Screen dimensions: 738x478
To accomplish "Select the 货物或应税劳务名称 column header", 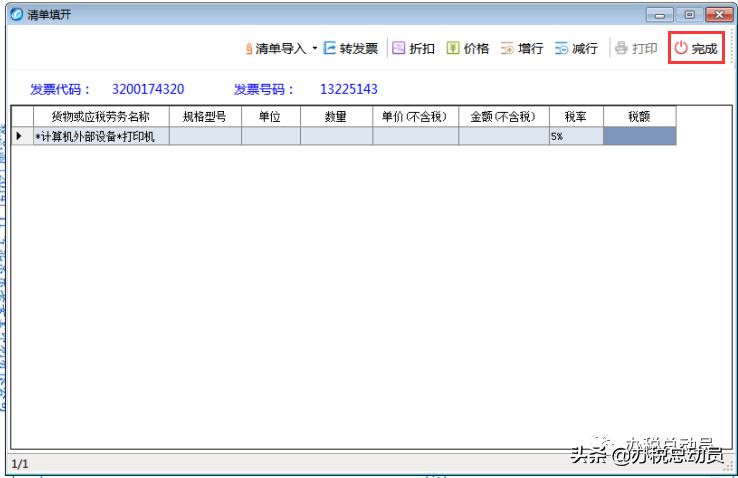I will pyautogui.click(x=101, y=116).
